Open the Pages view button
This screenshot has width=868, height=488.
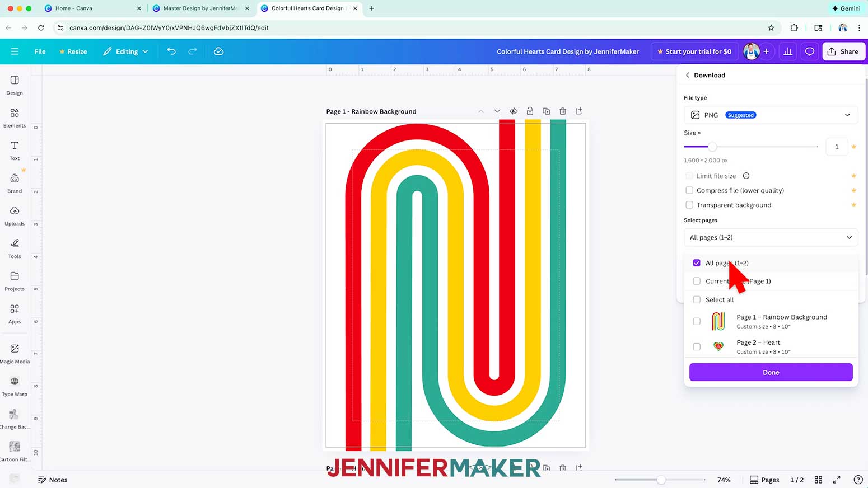764,480
